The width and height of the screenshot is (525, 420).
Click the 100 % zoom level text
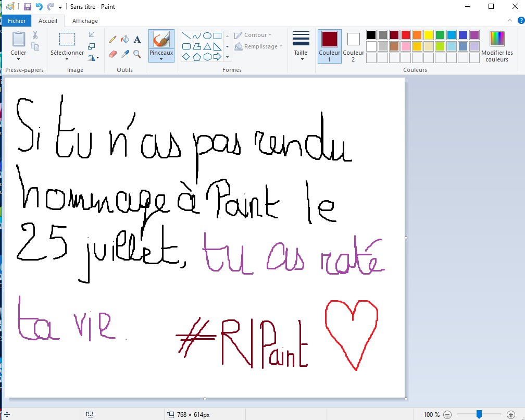(431, 415)
